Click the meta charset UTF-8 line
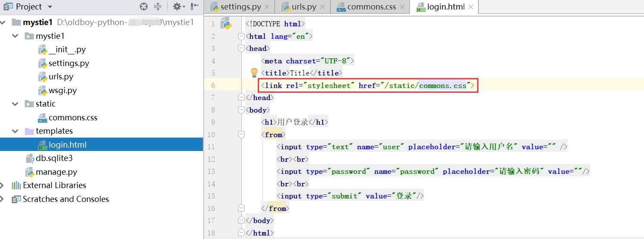The image size is (644, 239). click(307, 61)
